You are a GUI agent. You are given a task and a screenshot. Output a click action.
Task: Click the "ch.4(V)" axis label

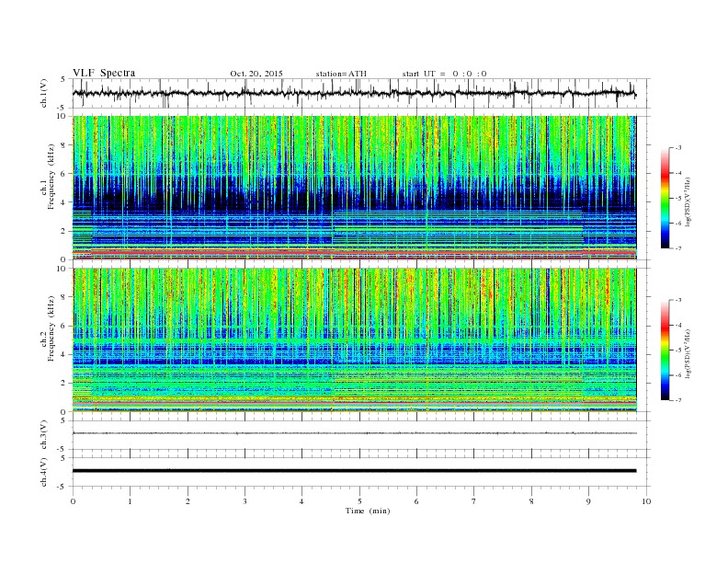[x=43, y=472]
